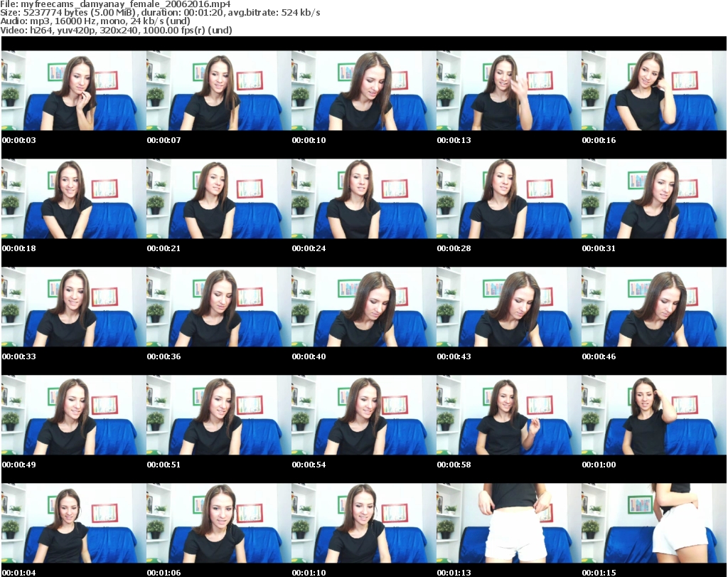Select the thumbnail above timestamp 00:01:00

654,415
